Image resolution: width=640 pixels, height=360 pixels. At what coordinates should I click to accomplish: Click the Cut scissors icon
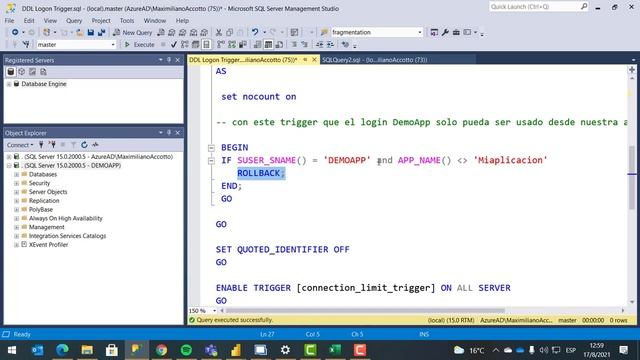tap(219, 32)
